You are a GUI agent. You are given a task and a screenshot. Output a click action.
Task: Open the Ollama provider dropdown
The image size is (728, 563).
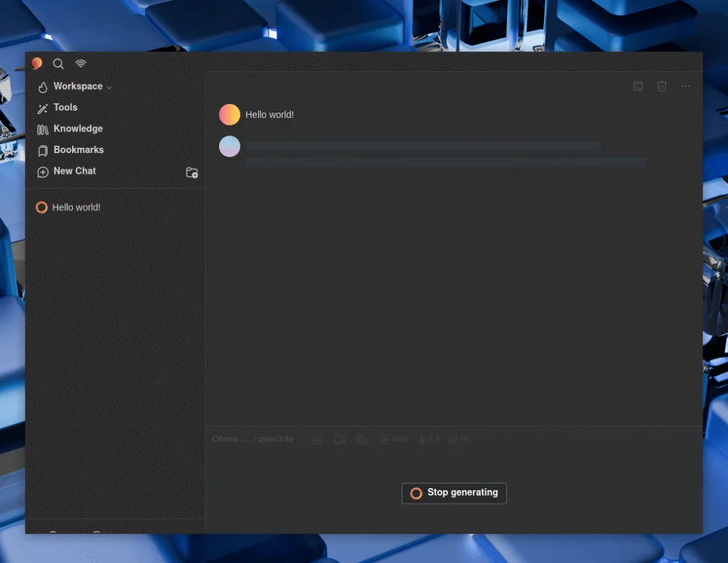pos(229,439)
